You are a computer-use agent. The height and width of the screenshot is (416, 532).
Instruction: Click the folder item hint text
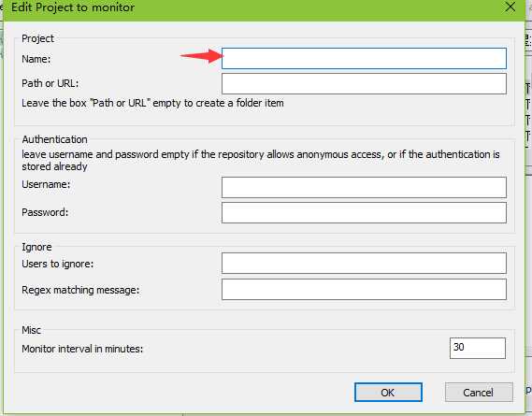(152, 103)
